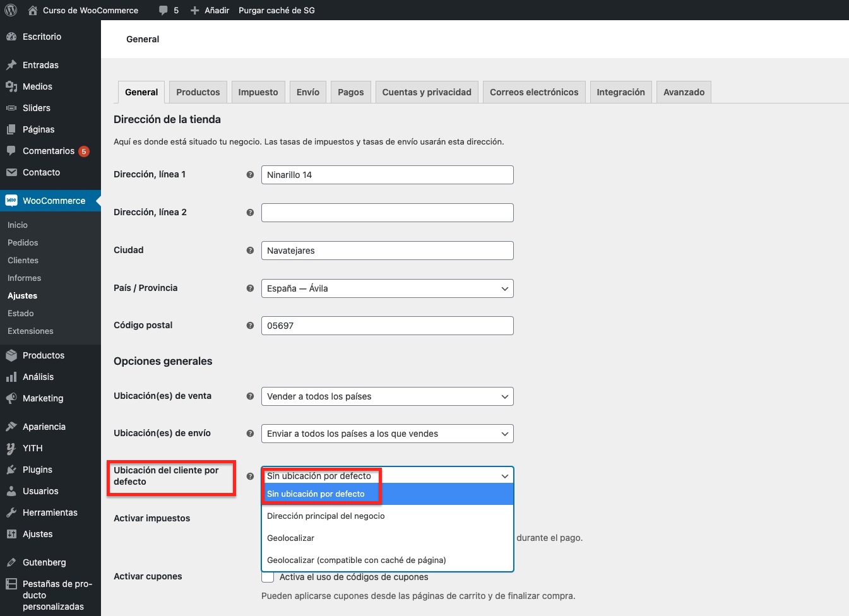Open WooCommerce Clientes submenu link
849x616 pixels.
click(23, 261)
